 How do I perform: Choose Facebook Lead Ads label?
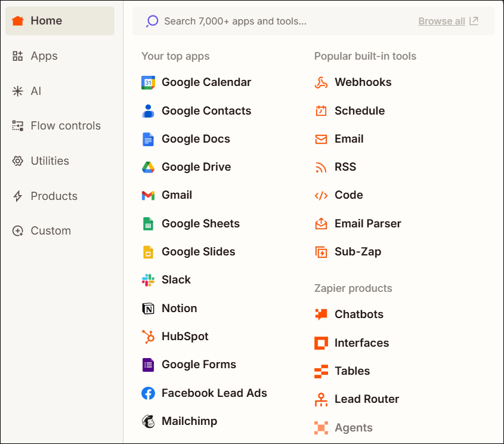(x=214, y=393)
